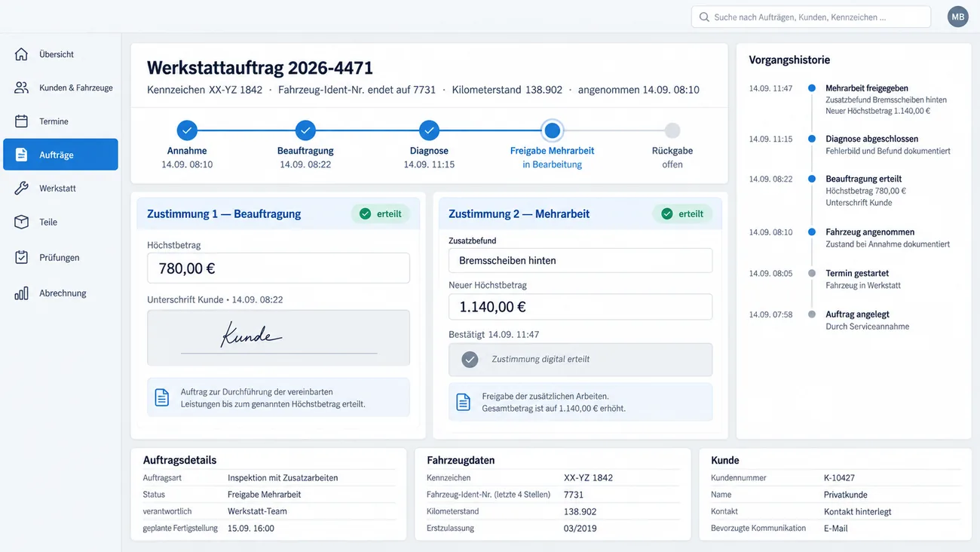Click history dot for Auftrag angelegt

[x=812, y=314]
